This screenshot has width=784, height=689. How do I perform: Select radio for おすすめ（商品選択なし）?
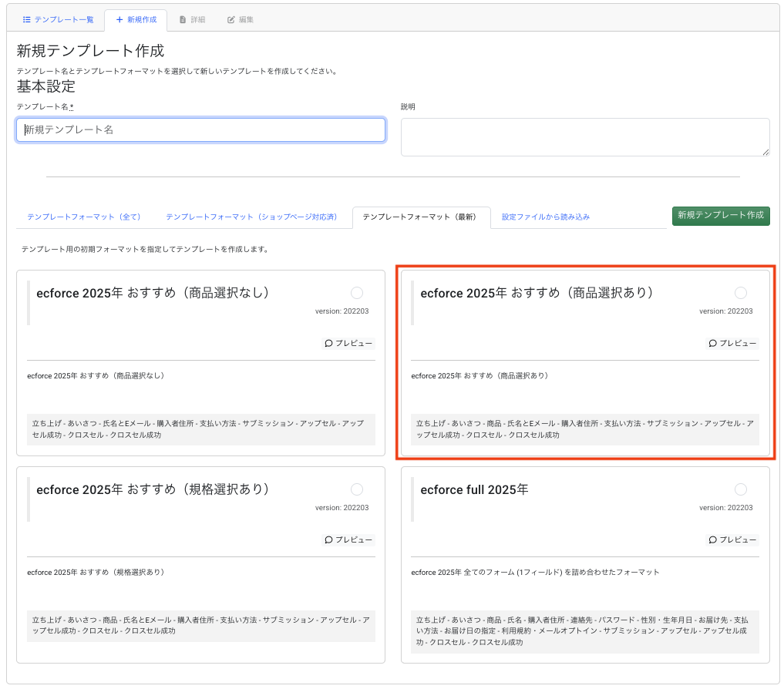356,293
